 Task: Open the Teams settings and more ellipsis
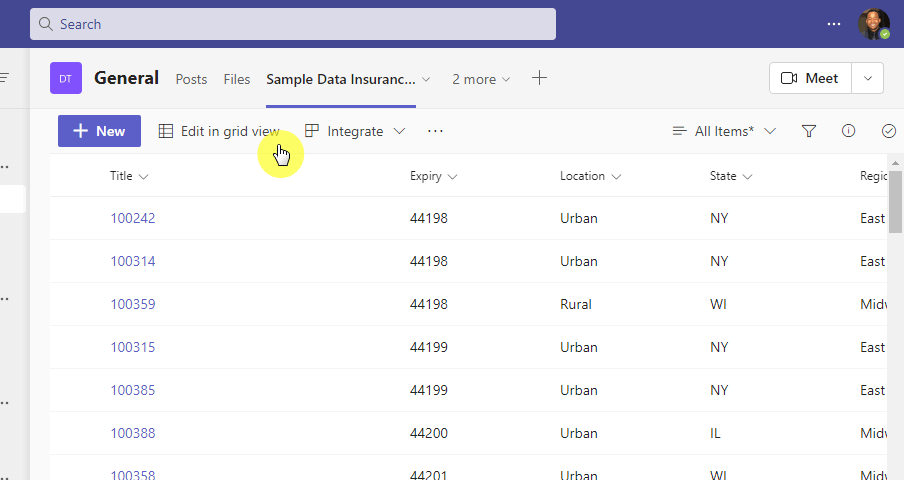coord(834,24)
